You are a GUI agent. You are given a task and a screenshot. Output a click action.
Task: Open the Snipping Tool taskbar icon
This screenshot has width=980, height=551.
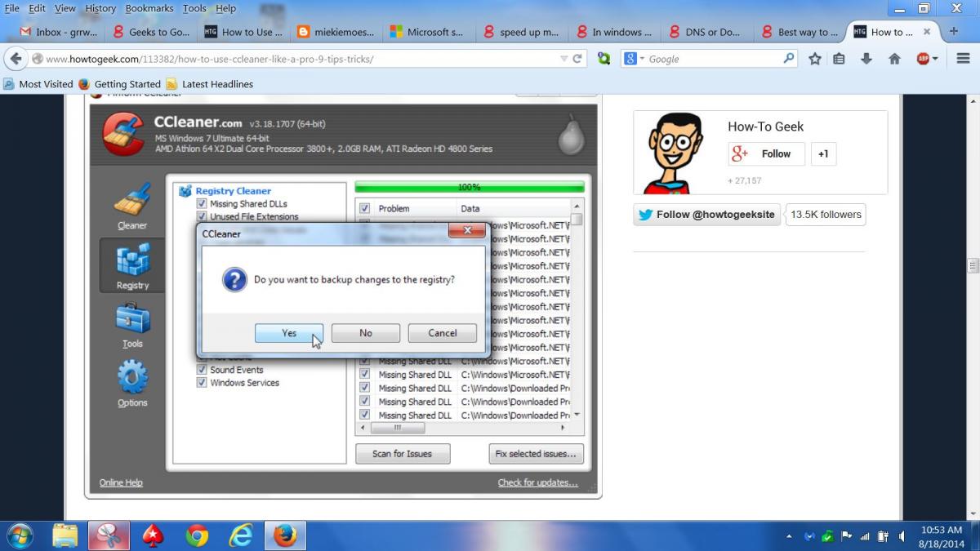[109, 535]
